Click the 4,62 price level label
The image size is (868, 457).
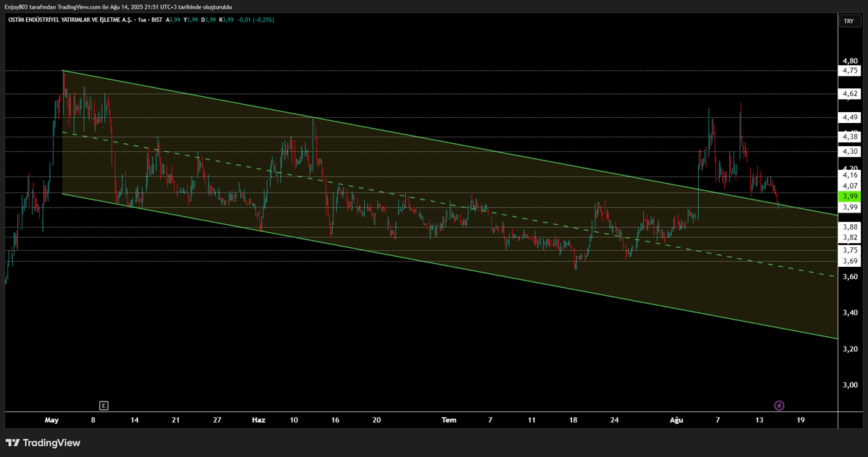pyautogui.click(x=850, y=94)
